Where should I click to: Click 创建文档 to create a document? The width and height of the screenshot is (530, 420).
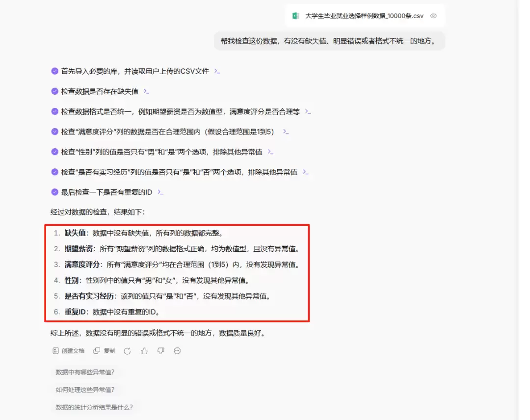pos(69,351)
